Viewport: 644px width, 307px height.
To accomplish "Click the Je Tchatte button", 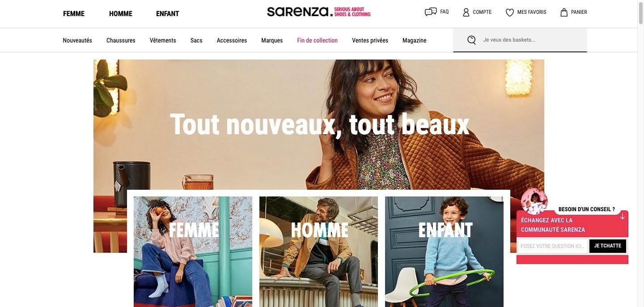I will click(607, 246).
